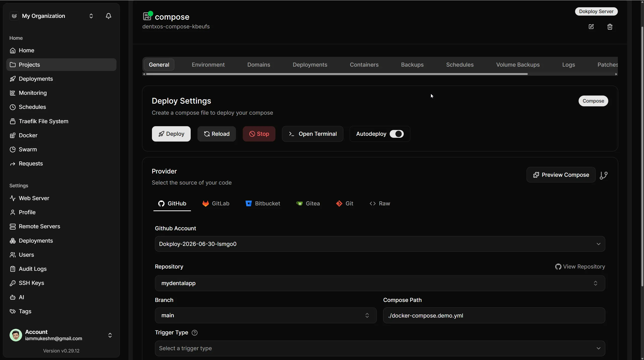Click Version v0.29.12 text

[61, 351]
